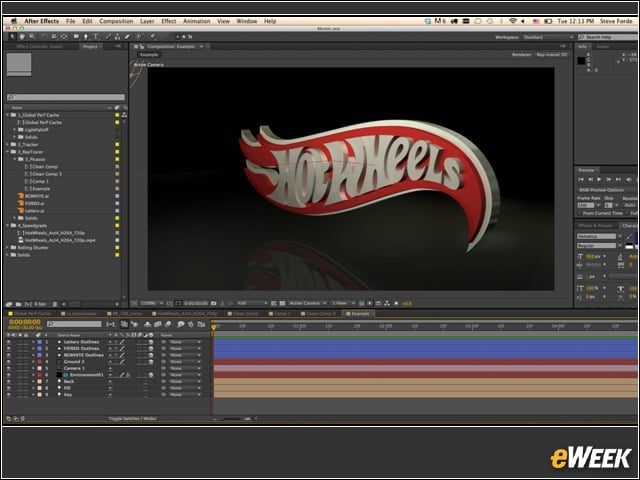Screen dimensions: 640x480
Task: Collapse the 1_Global Perf Cache folder
Action: click(x=7, y=115)
